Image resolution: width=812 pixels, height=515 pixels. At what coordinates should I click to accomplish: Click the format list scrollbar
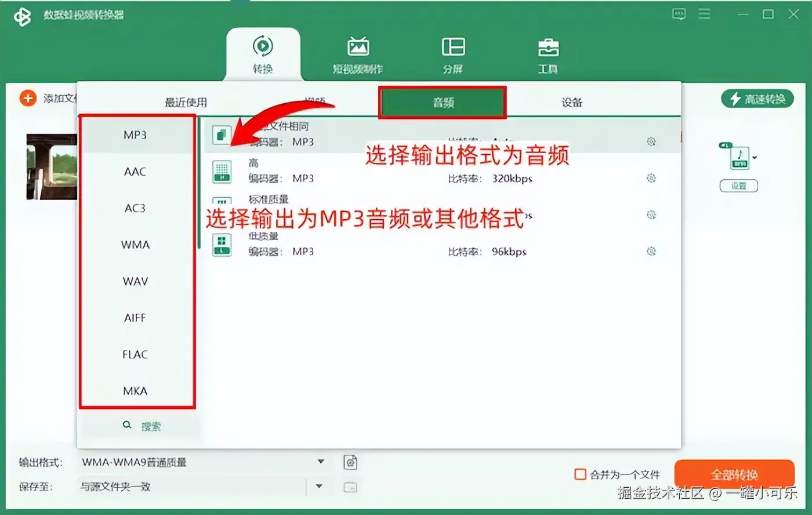(199, 183)
